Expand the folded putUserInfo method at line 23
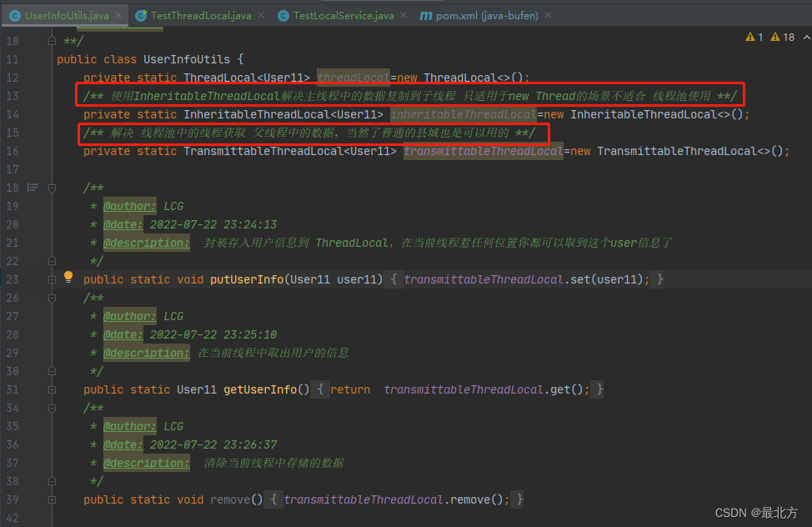The height and width of the screenshot is (527, 812). click(x=52, y=280)
